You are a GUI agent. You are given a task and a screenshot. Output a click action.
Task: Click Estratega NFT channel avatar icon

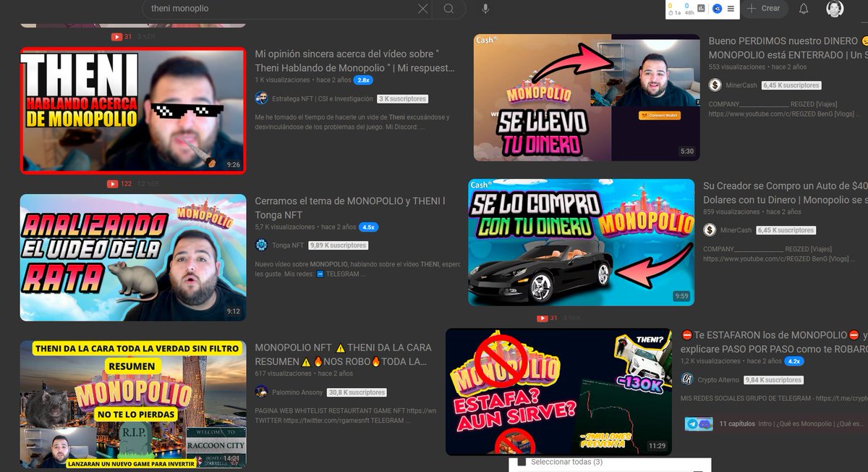click(x=261, y=98)
